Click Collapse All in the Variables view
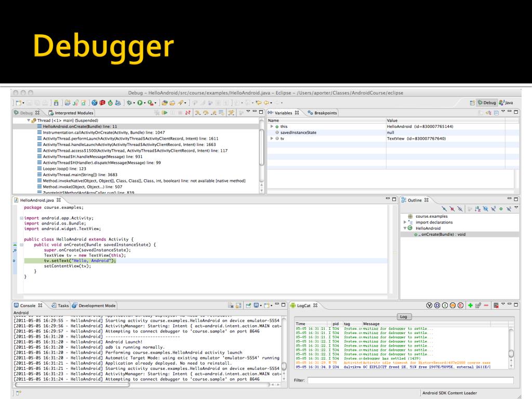Image resolution: width=532 pixels, height=399 pixels. [x=496, y=113]
